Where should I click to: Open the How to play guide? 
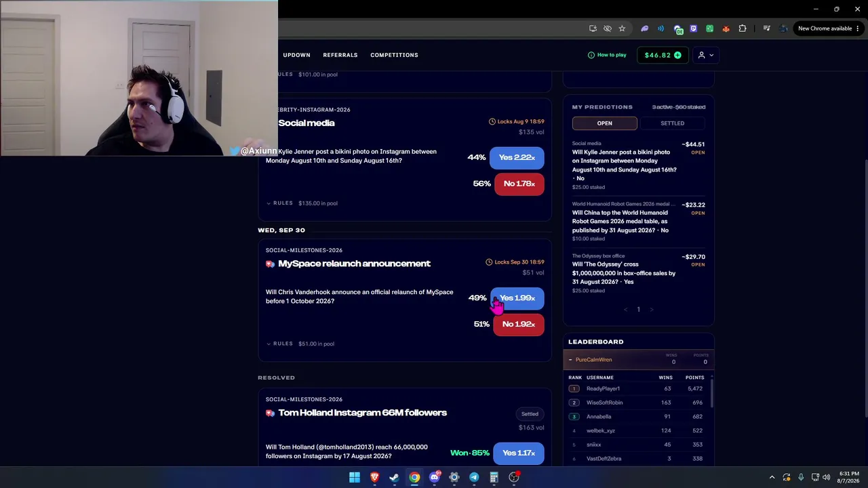coord(607,55)
